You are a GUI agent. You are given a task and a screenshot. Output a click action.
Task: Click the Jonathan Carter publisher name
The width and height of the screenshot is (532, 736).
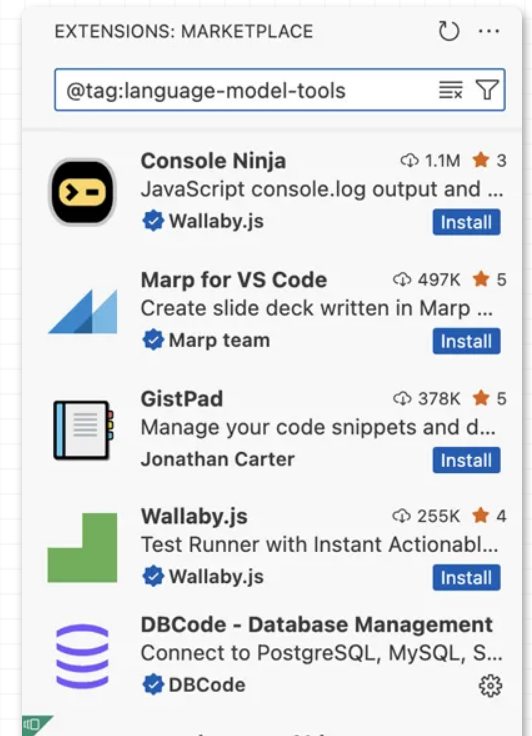coord(218,459)
